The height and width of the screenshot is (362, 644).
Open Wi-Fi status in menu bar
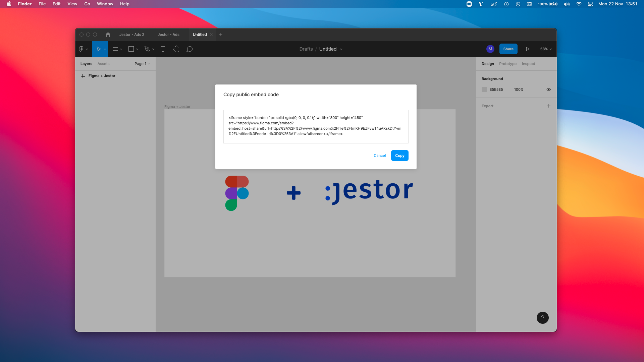click(579, 4)
